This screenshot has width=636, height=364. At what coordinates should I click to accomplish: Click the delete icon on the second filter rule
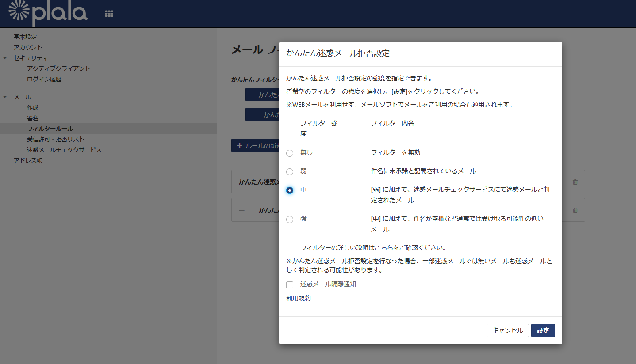point(575,210)
